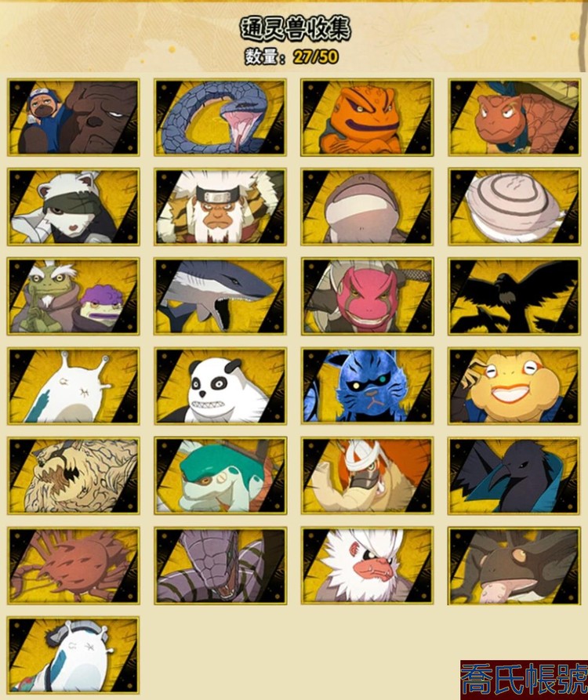Select the flock of black crows card
This screenshot has width=588, height=700.
514,296
